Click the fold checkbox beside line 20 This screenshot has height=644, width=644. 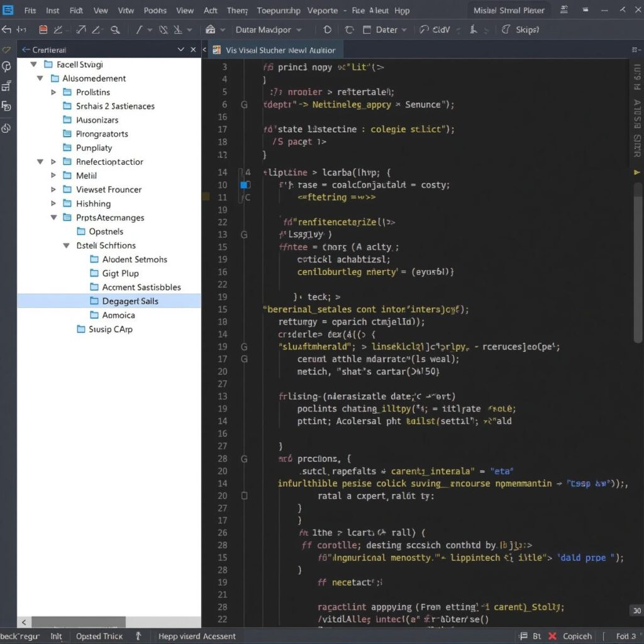pos(245,496)
